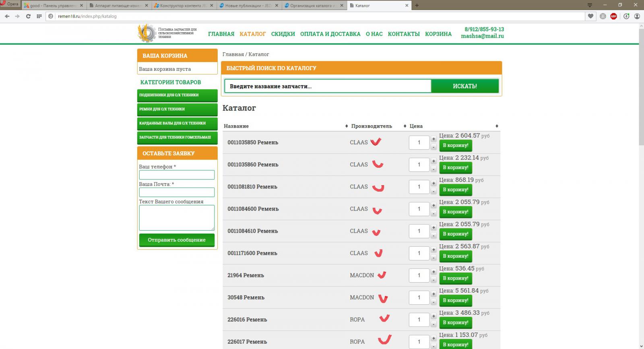This screenshot has height=349, width=644.
Task: Open the downloads icon in toolbar
Action: click(626, 16)
